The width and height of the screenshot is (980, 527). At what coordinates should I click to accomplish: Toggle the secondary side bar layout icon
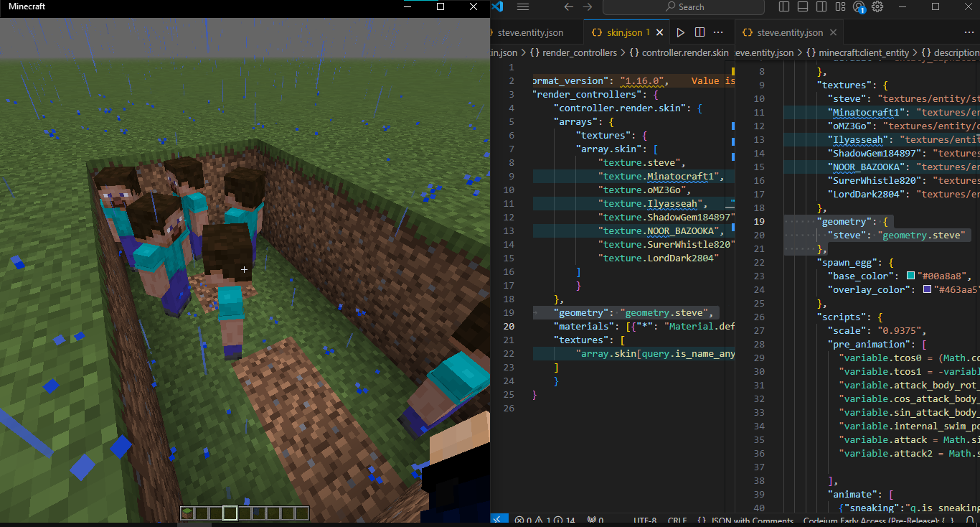821,6
